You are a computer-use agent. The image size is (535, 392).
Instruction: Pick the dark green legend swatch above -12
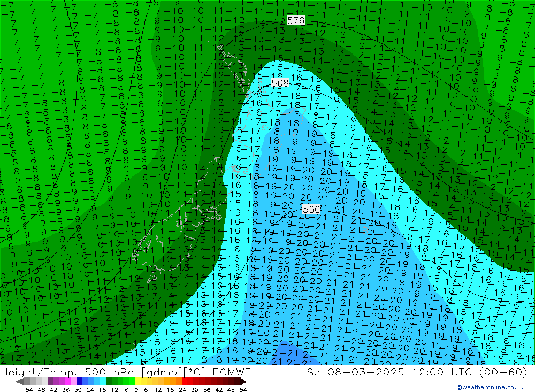tap(109, 381)
